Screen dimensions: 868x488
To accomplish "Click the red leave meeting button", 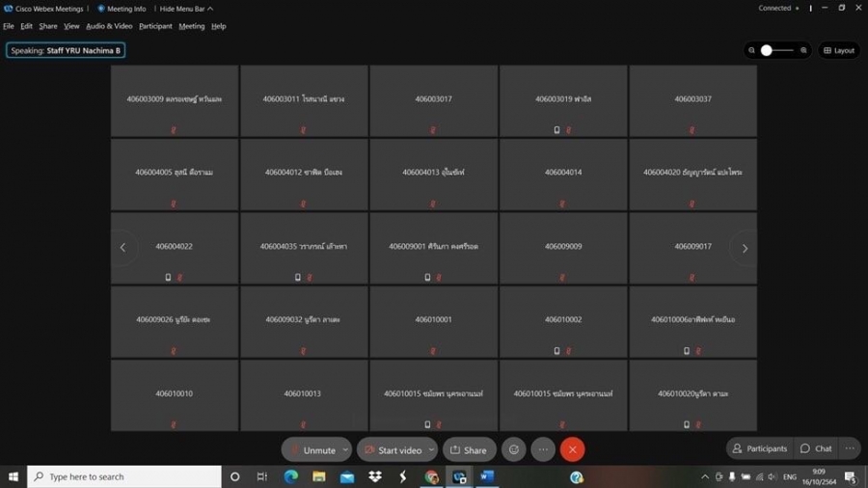I will (572, 449).
